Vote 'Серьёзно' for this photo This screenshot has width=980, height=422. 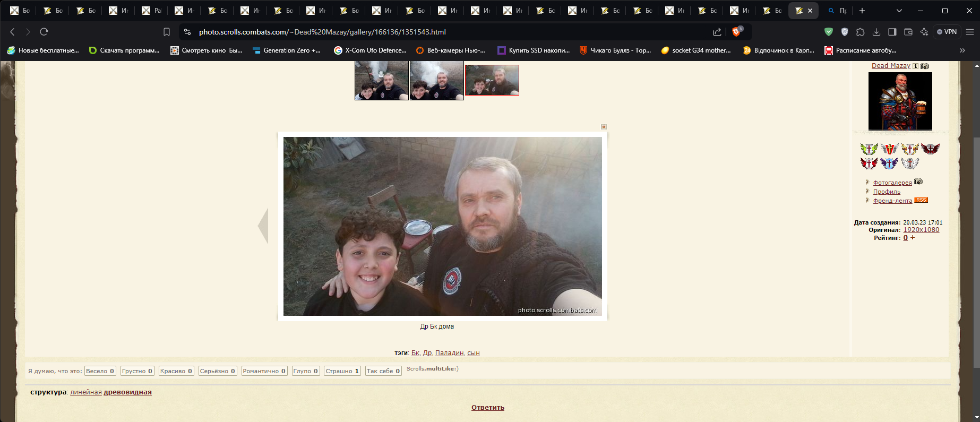coord(218,371)
